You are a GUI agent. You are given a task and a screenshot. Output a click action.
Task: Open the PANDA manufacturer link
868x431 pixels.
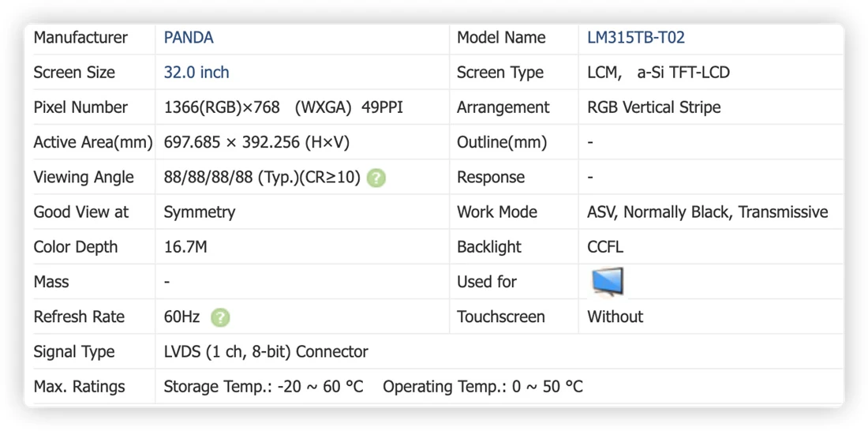tap(189, 38)
